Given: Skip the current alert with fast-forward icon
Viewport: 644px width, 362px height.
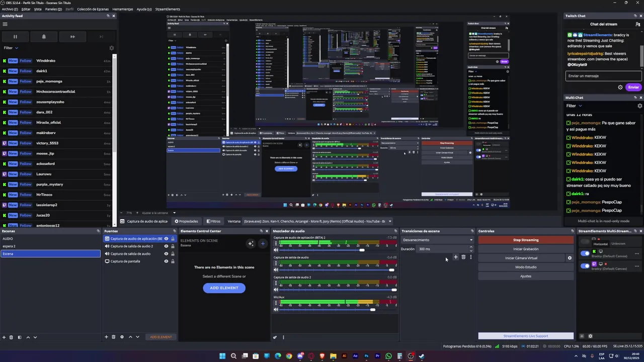Looking at the screenshot, I should click(72, 37).
